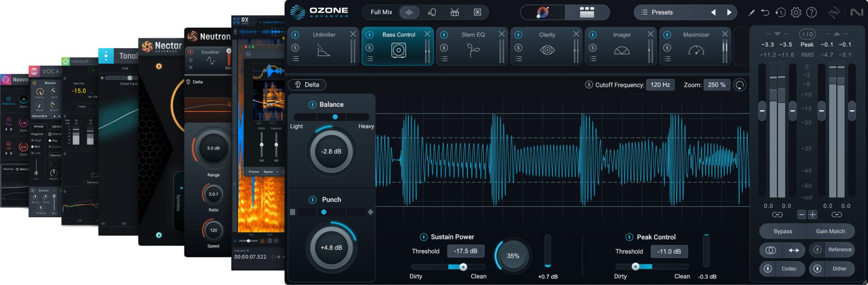Enable the Dither power toggle

coord(817,269)
